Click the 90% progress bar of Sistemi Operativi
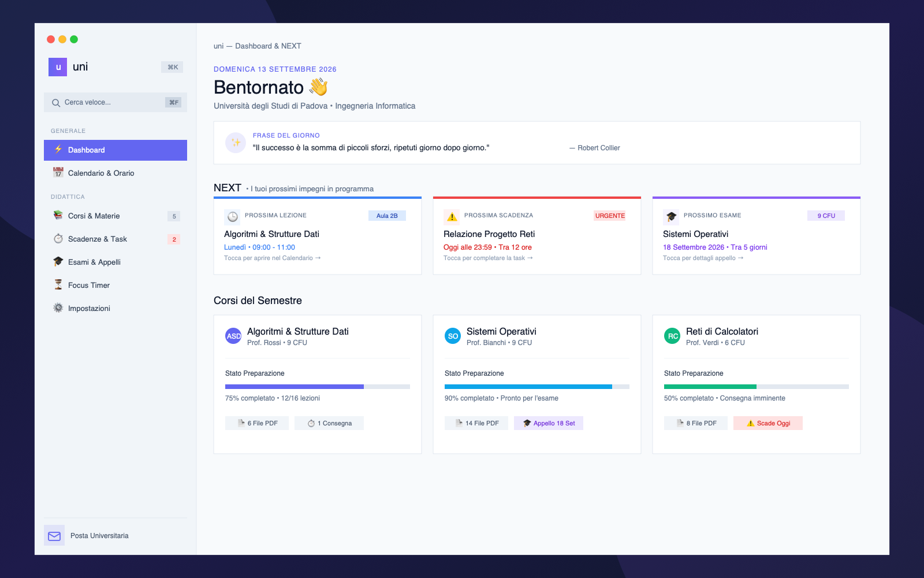Image resolution: width=924 pixels, height=578 pixels. coord(537,387)
